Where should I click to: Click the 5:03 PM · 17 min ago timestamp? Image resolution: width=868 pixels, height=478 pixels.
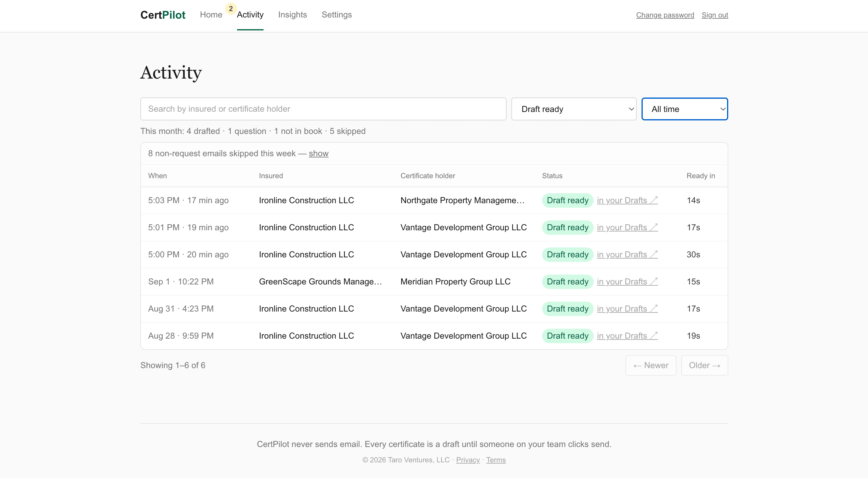click(188, 200)
